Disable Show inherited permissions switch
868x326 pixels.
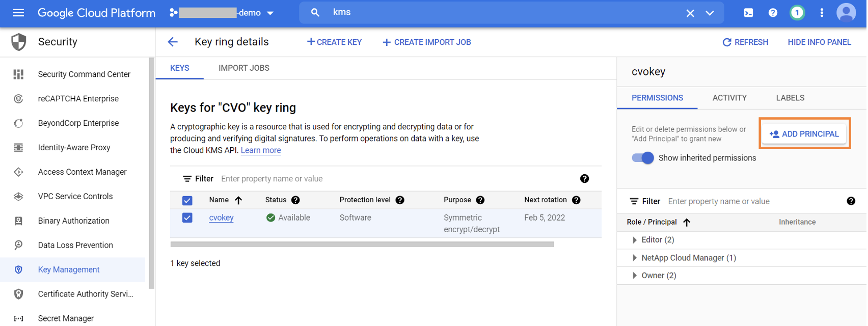(643, 158)
